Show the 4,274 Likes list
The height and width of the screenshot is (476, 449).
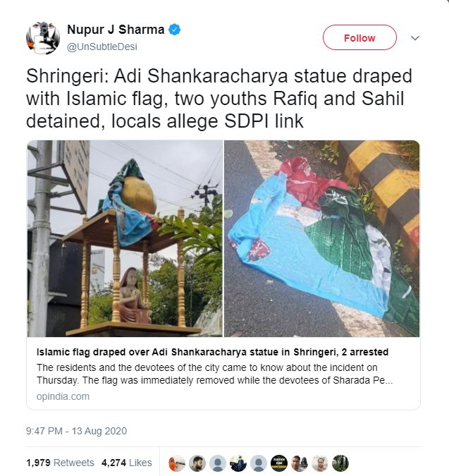pos(126,463)
